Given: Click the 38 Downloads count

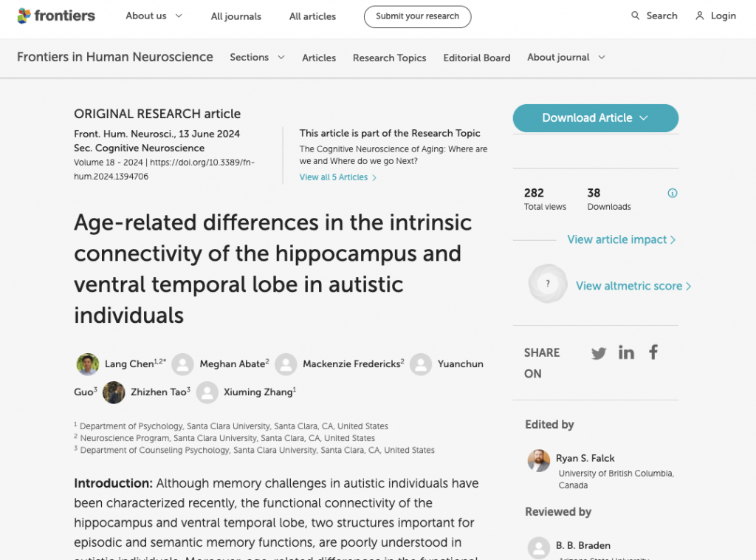Looking at the screenshot, I should point(608,199).
